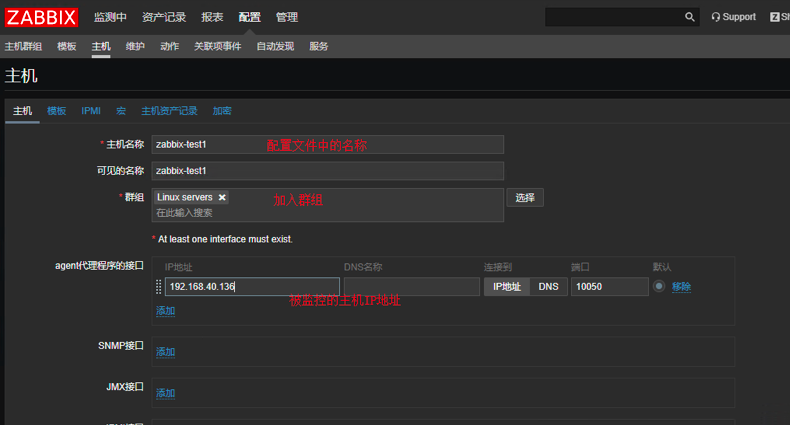Image resolution: width=790 pixels, height=425 pixels.
Task: Go to 关联项事件 submenu
Action: 218,46
